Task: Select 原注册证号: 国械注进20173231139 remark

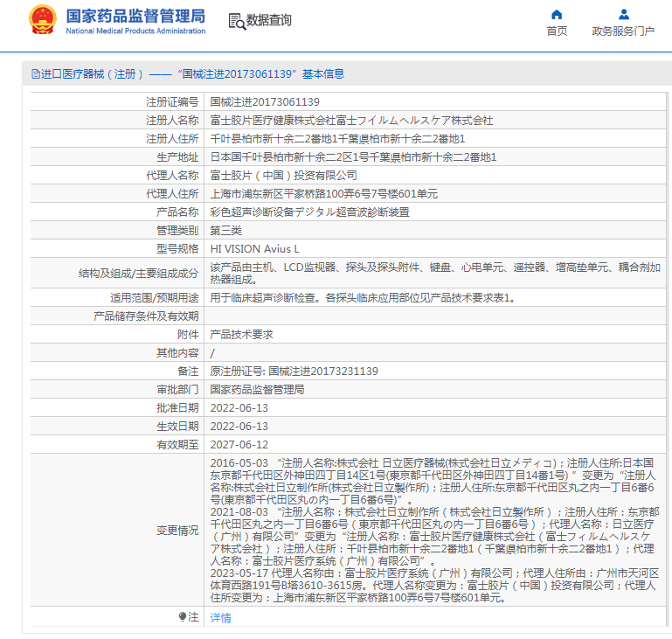Action: pos(294,372)
